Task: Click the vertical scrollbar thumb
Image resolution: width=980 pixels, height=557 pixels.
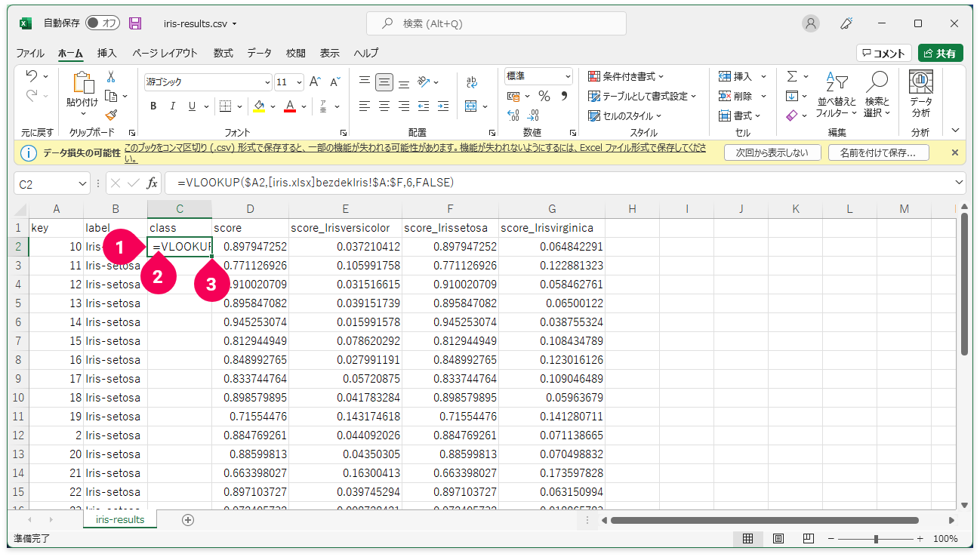Action: coord(964,284)
